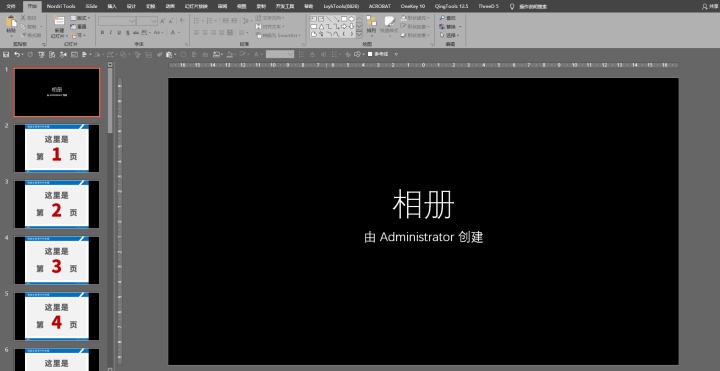Switch to the iSlide tab
The height and width of the screenshot is (371, 720).
coord(91,6)
